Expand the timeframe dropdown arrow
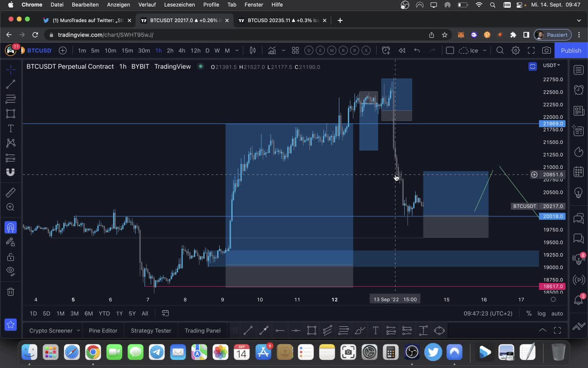The width and height of the screenshot is (588, 368). [x=237, y=50]
